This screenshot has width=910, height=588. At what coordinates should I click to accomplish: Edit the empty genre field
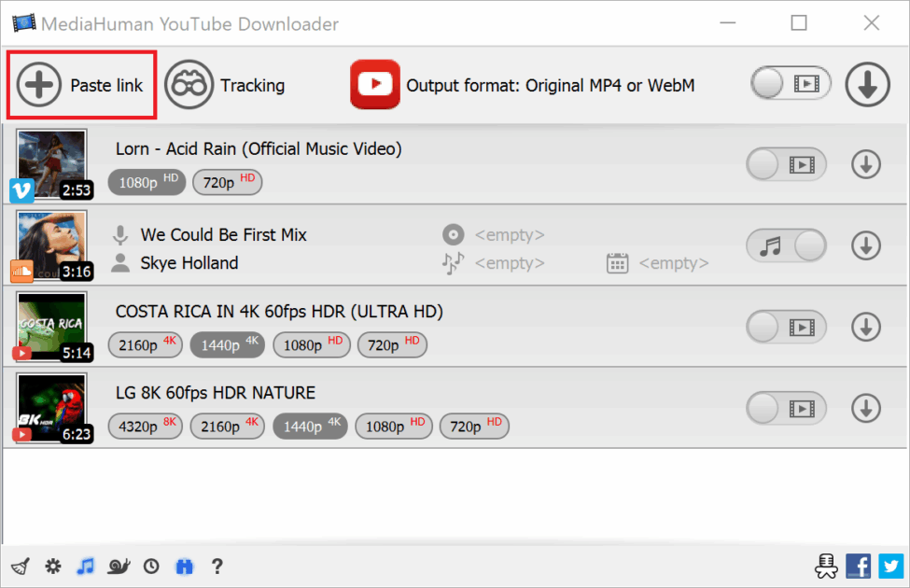coord(510,263)
